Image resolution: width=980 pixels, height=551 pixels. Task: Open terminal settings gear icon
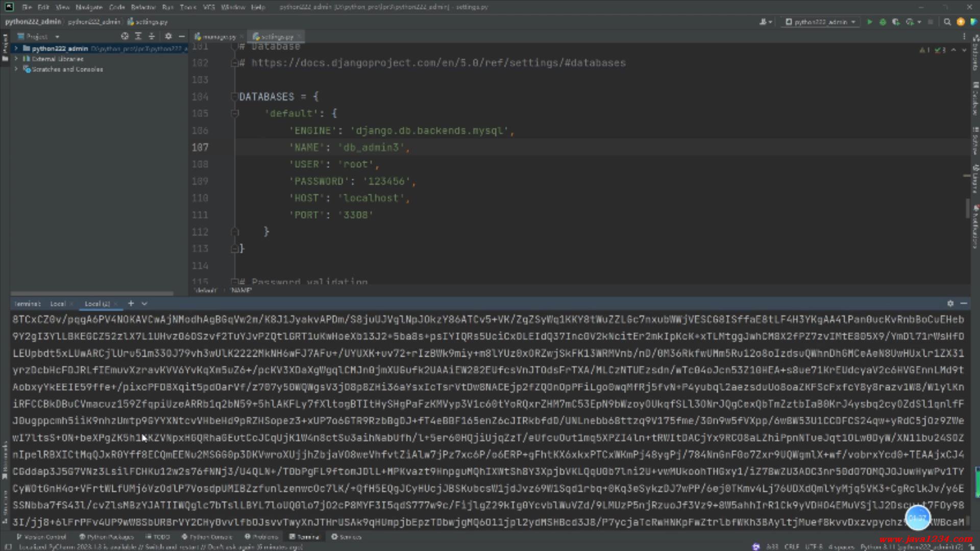[950, 304]
